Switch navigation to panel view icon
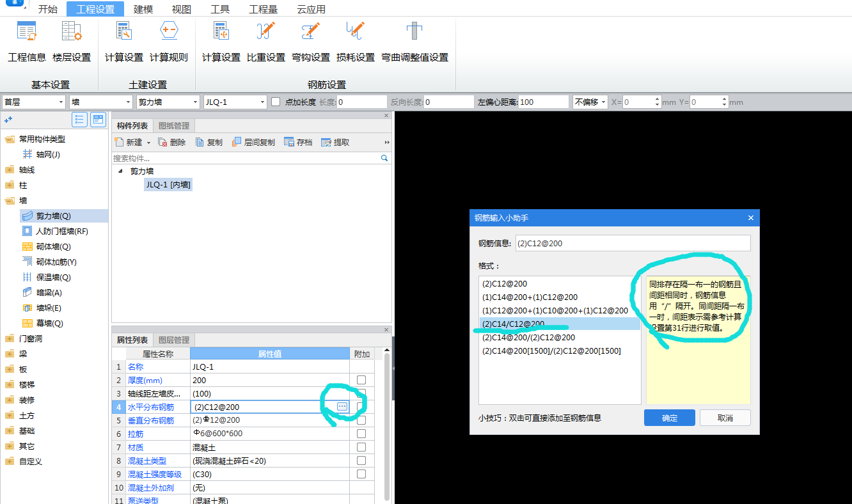Screen dimensions: 852x504 click(x=98, y=120)
